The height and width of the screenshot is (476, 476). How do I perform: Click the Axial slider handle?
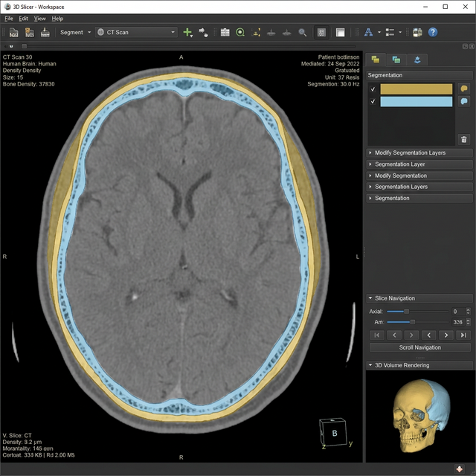[406, 312]
